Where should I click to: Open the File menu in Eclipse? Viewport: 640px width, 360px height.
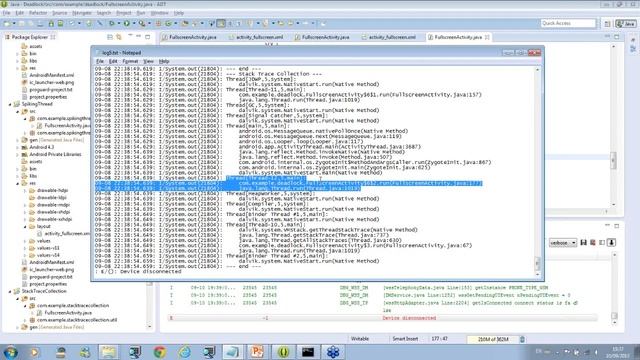pyautogui.click(x=6, y=13)
